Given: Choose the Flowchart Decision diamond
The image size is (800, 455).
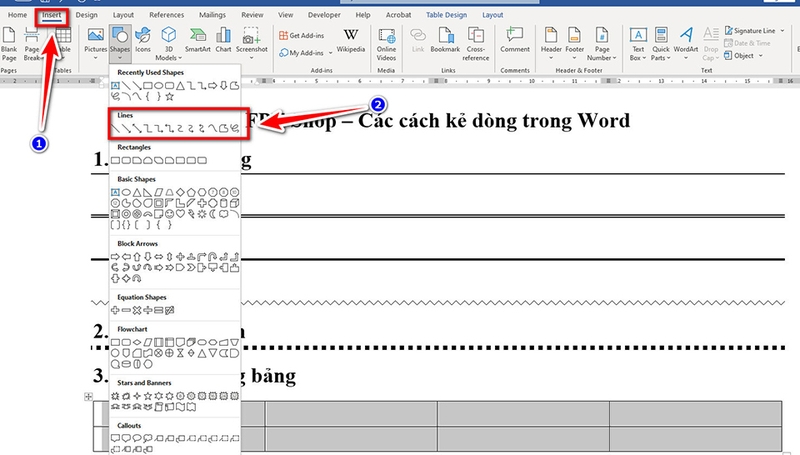Looking at the screenshot, I should (x=137, y=342).
